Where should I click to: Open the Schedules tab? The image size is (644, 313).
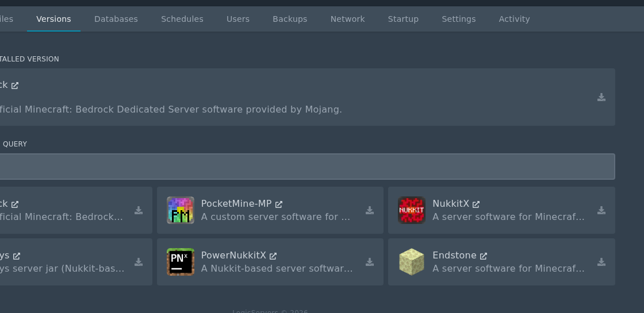(x=182, y=19)
